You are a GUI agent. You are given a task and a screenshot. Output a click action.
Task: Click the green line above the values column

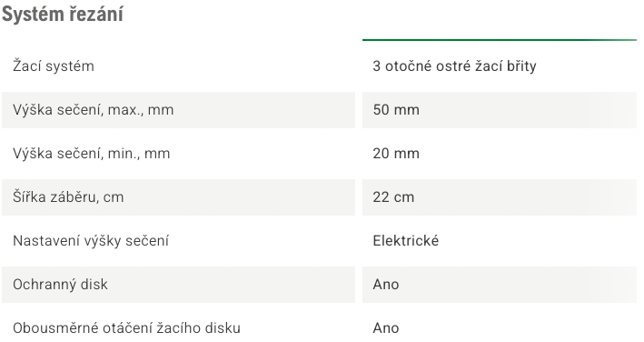[x=500, y=40]
